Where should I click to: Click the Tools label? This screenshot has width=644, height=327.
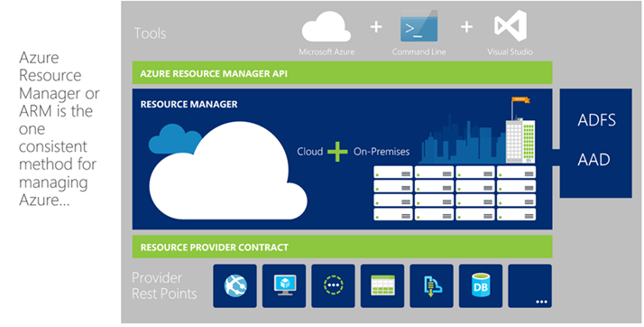pos(150,33)
